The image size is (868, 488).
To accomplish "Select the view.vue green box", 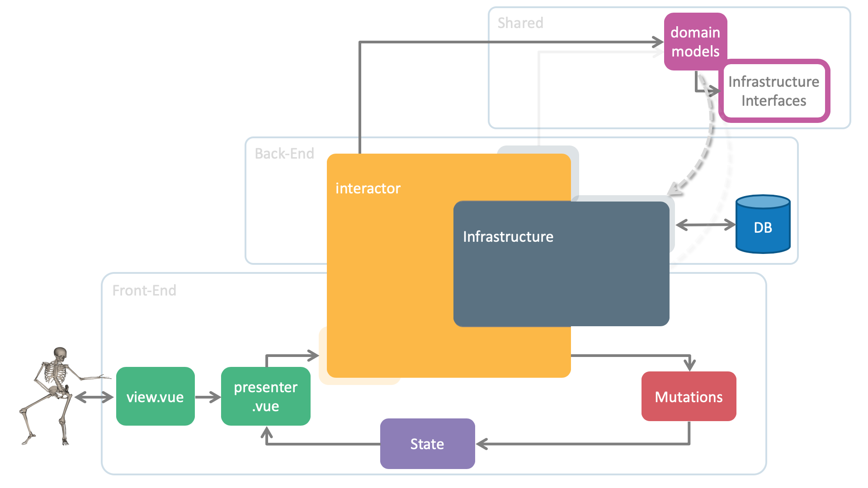I will [x=155, y=396].
